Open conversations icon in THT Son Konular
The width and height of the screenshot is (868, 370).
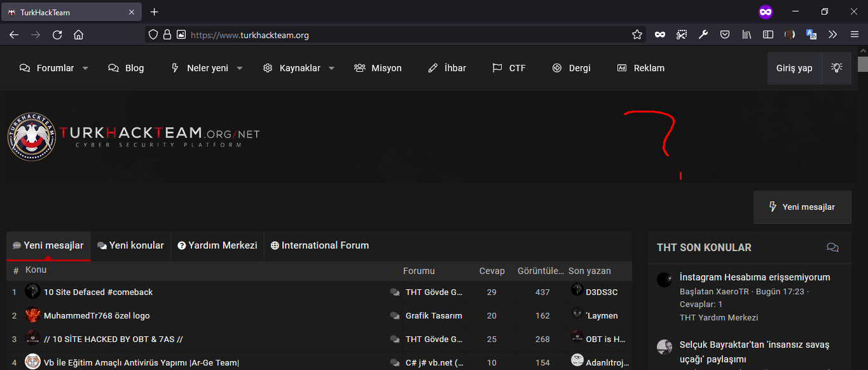[x=832, y=247]
